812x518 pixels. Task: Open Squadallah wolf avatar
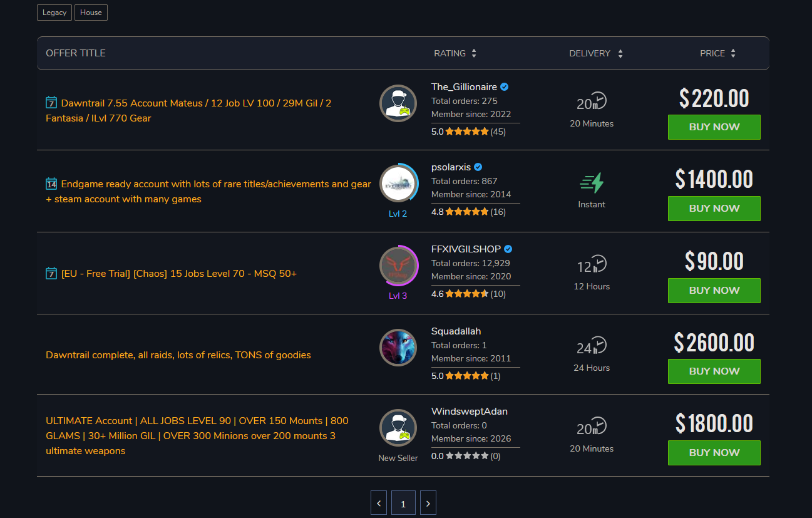click(x=398, y=348)
